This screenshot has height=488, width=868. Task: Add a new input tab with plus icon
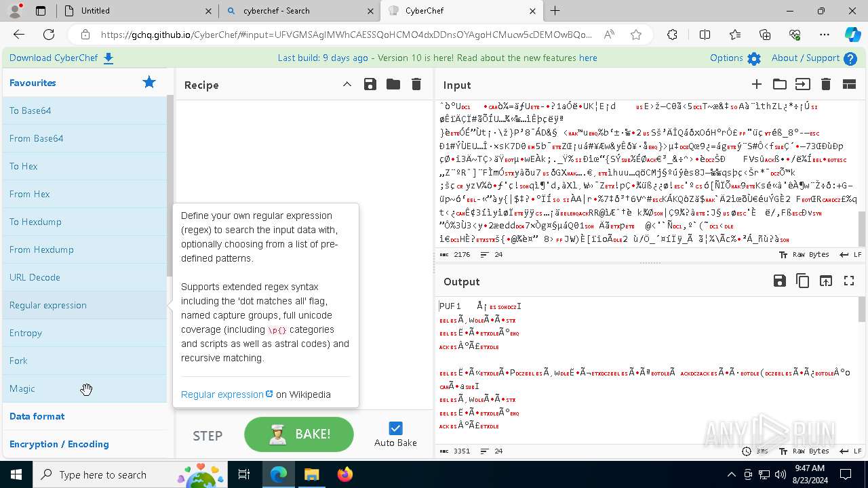pyautogui.click(x=757, y=85)
